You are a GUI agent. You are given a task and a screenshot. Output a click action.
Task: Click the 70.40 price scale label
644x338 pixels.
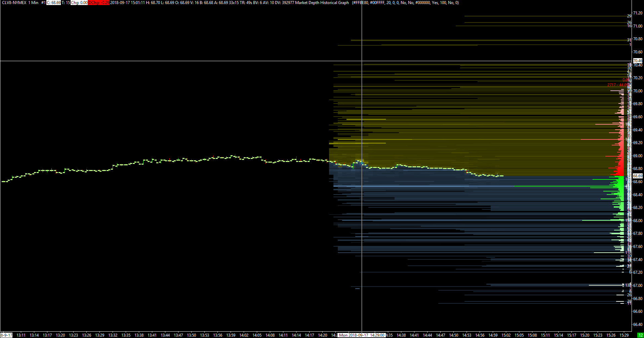[638, 65]
